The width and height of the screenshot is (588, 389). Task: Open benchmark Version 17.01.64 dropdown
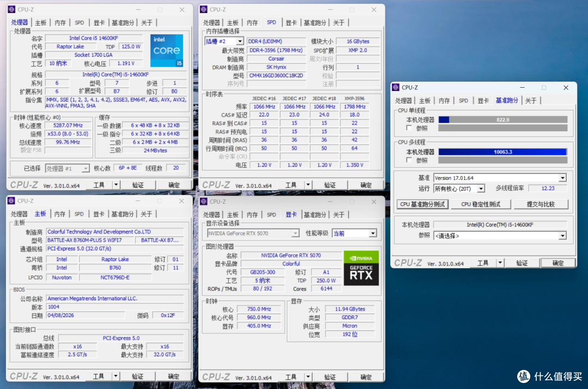click(x=562, y=178)
